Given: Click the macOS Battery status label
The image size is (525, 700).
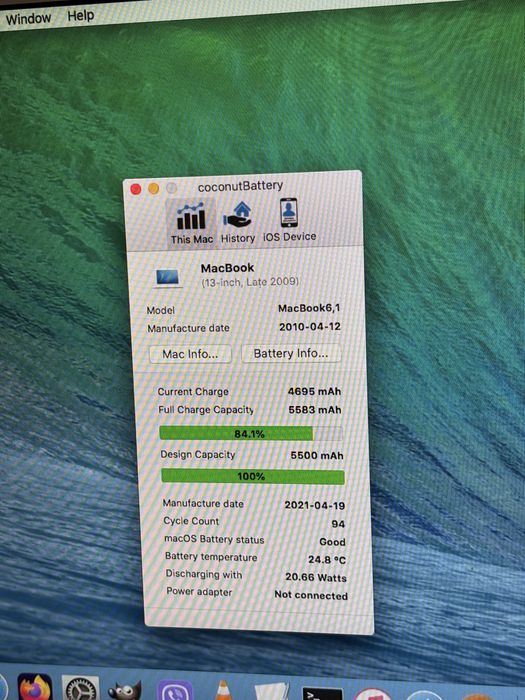Looking at the screenshot, I should coord(214,539).
